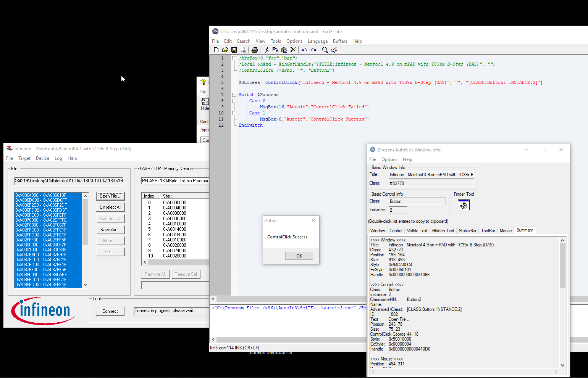Image resolution: width=588 pixels, height=378 pixels.
Task: Collapse the fold marker on line 1
Action: [234, 58]
